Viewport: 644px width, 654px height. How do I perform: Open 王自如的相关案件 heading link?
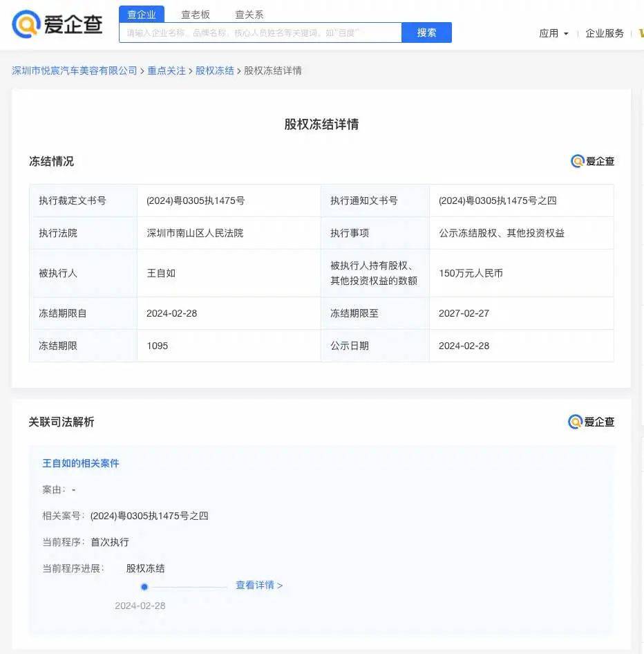tap(81, 463)
